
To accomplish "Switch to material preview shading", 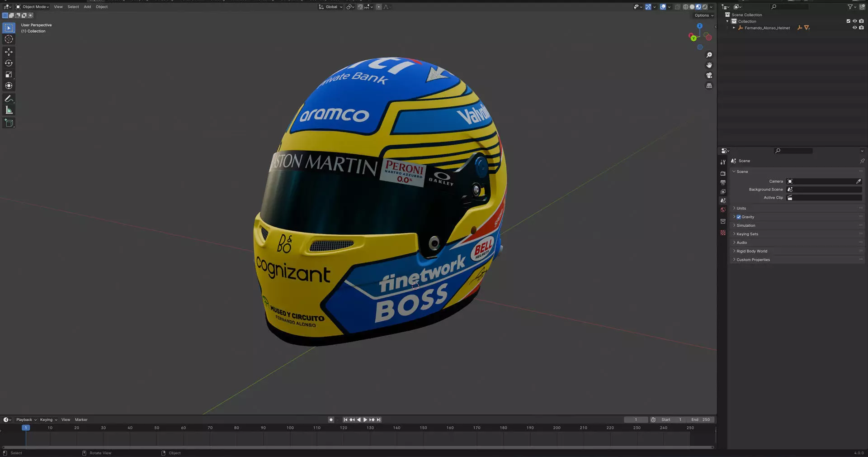I will tap(698, 7).
